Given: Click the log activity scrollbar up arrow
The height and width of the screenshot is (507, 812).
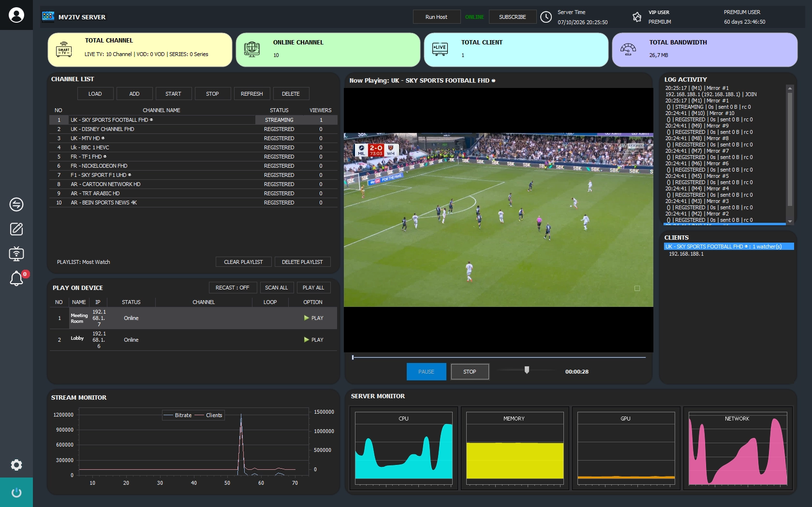Looking at the screenshot, I should [790, 88].
